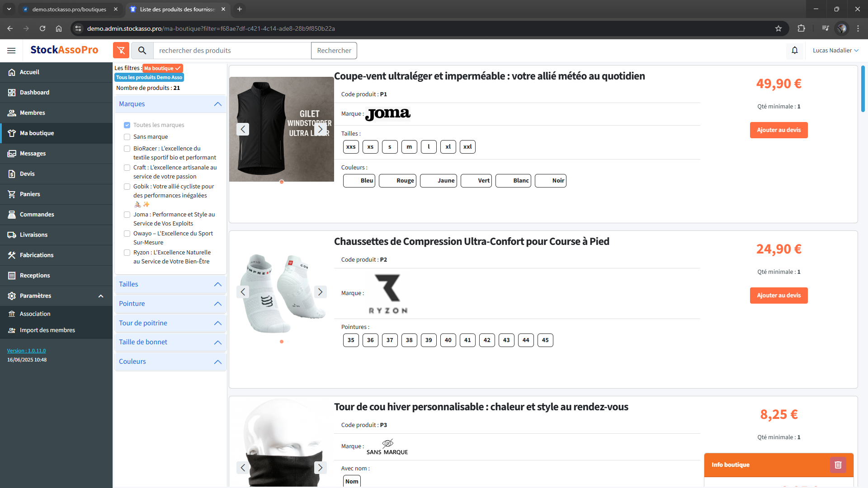Check the BioRacer brand filter
The width and height of the screenshot is (868, 488).
tap(127, 149)
